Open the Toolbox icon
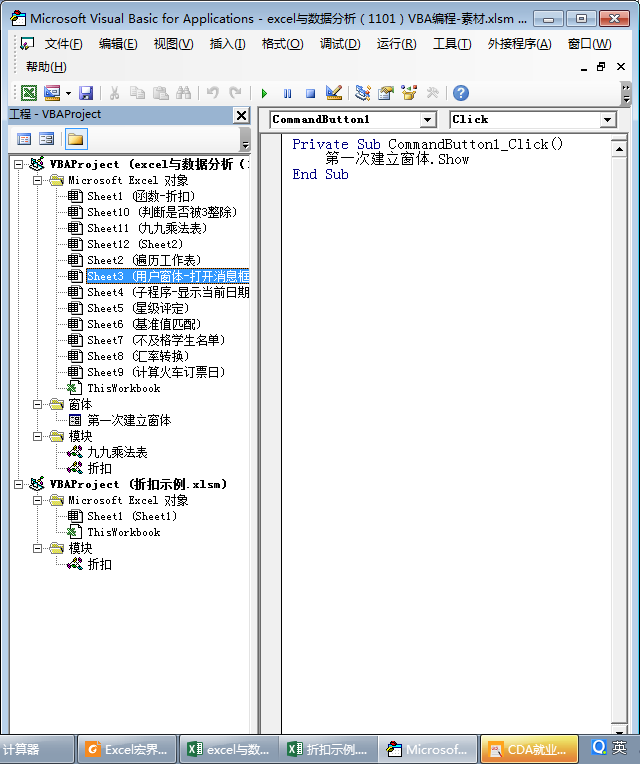The width and height of the screenshot is (640, 764). tap(433, 93)
